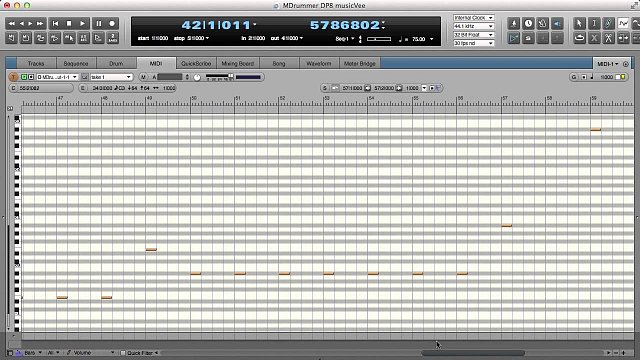640x360 pixels.
Task: Click the rewind transport button
Action: point(12,24)
